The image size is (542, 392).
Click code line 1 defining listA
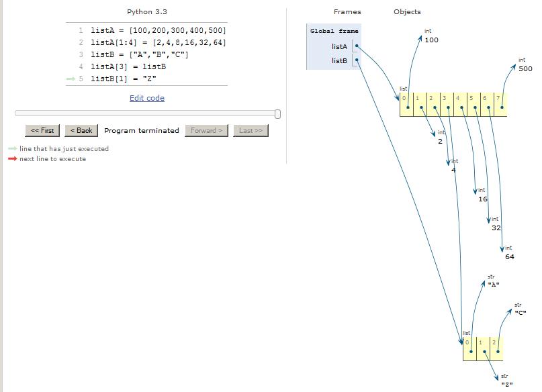[159, 31]
